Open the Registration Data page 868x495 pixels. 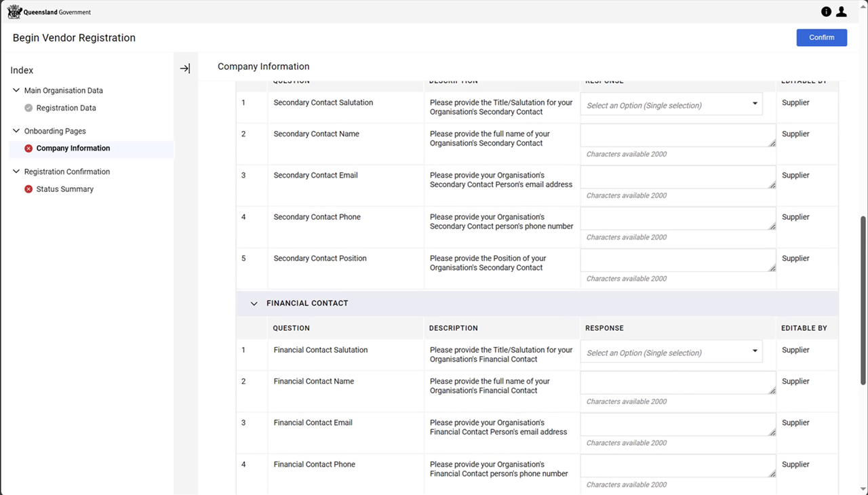[66, 108]
